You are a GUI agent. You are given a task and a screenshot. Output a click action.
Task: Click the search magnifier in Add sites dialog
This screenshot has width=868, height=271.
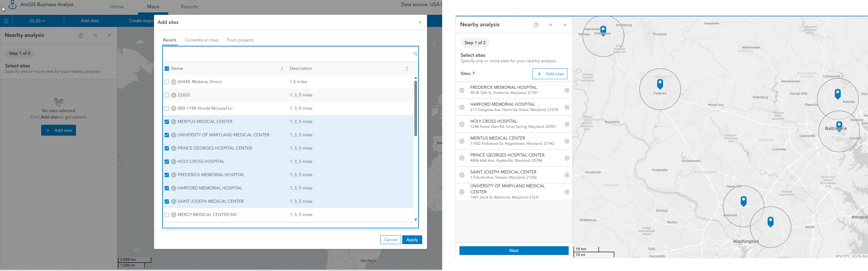416,54
